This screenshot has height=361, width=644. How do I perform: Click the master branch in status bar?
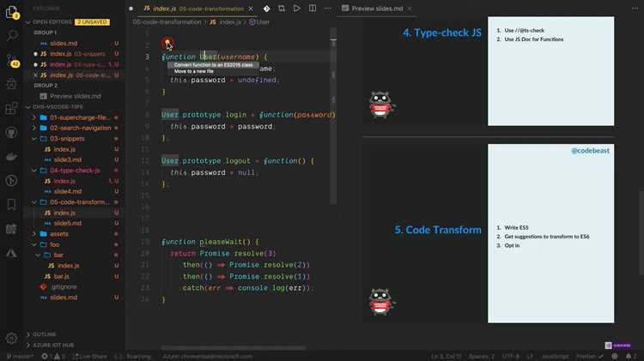21,356
